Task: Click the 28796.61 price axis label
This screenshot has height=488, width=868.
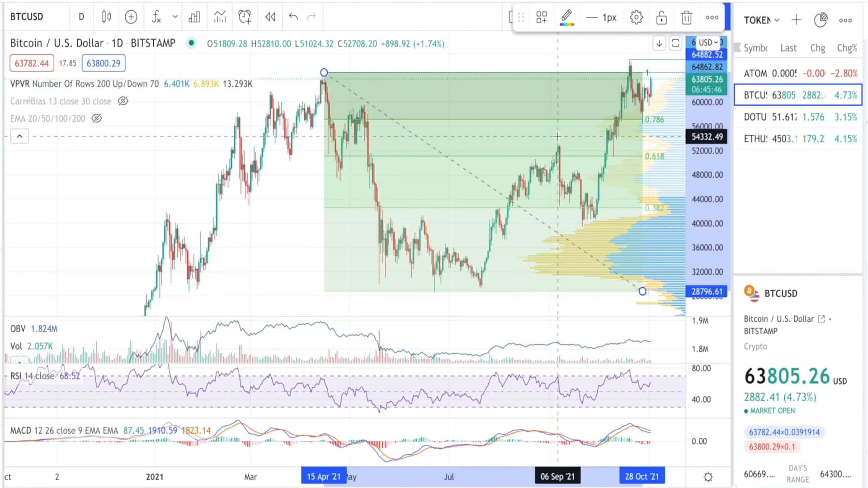Action: (707, 291)
